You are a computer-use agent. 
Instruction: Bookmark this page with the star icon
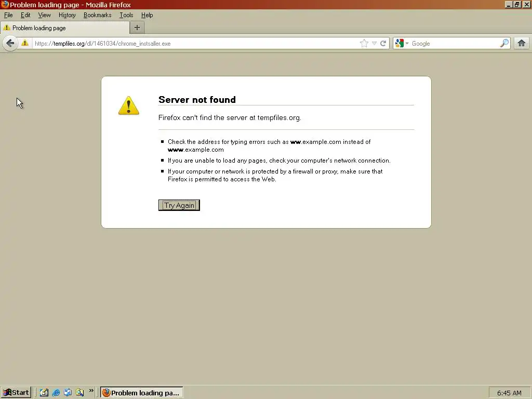click(x=364, y=44)
